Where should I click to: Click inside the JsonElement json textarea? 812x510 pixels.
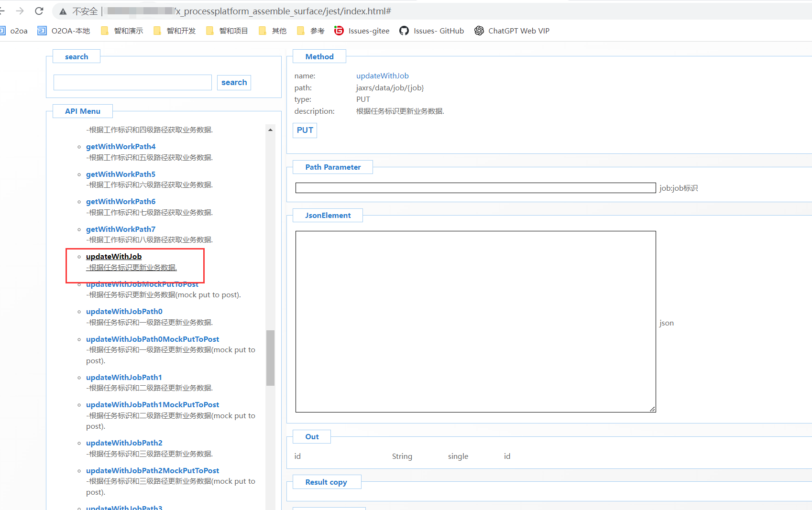click(x=475, y=321)
